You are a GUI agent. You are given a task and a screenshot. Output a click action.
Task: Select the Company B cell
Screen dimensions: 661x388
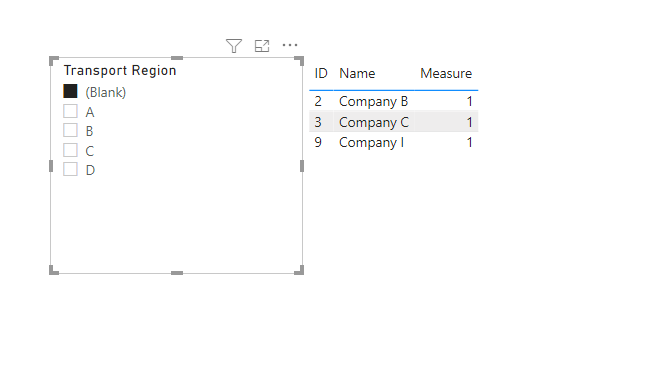click(373, 102)
